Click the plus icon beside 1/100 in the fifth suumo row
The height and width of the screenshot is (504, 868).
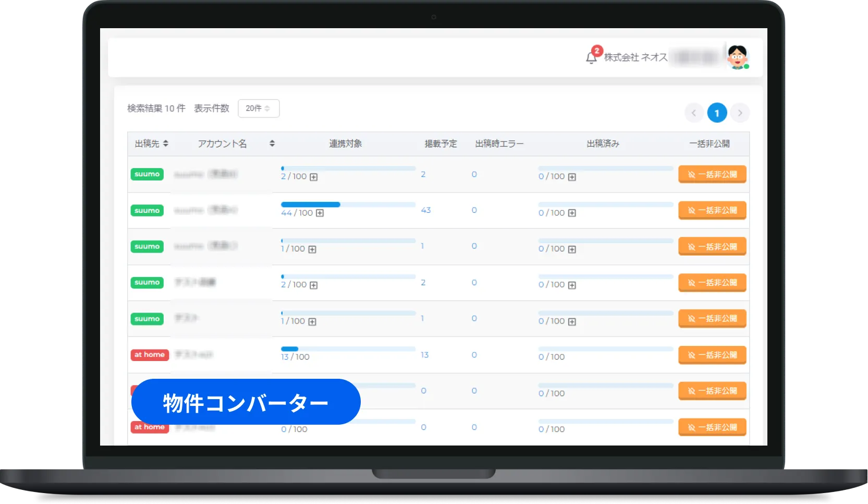coord(312,322)
